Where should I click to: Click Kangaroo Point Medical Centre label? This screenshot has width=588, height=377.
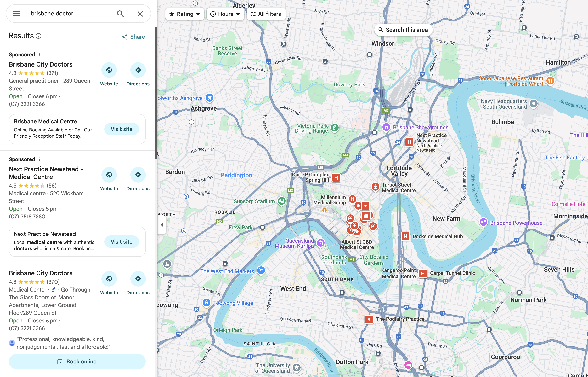click(x=399, y=273)
